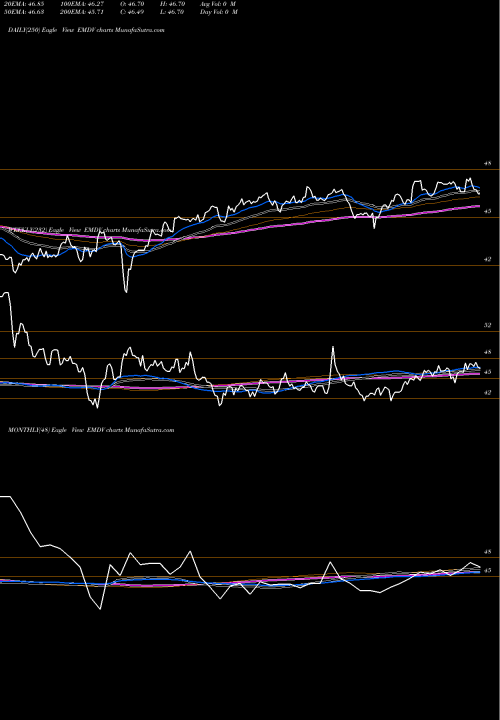Click the 'Avg Vol' text
This screenshot has height=720, width=500.
pyautogui.click(x=218, y=4)
